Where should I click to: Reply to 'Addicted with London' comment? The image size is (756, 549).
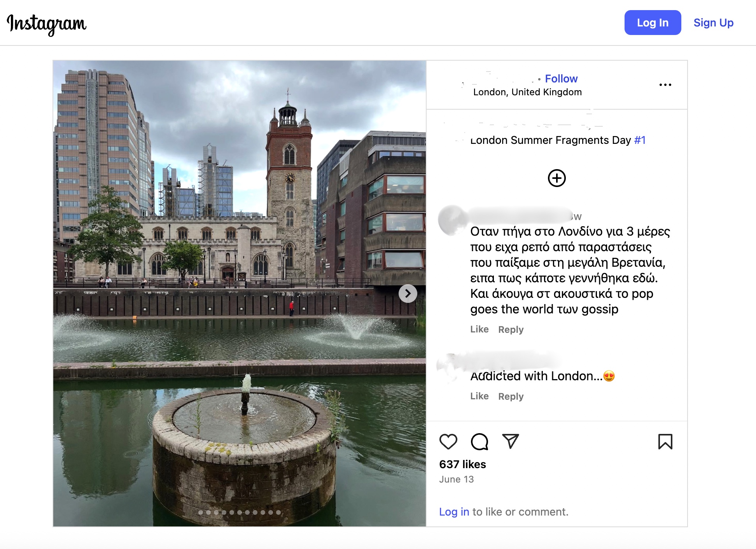(511, 397)
